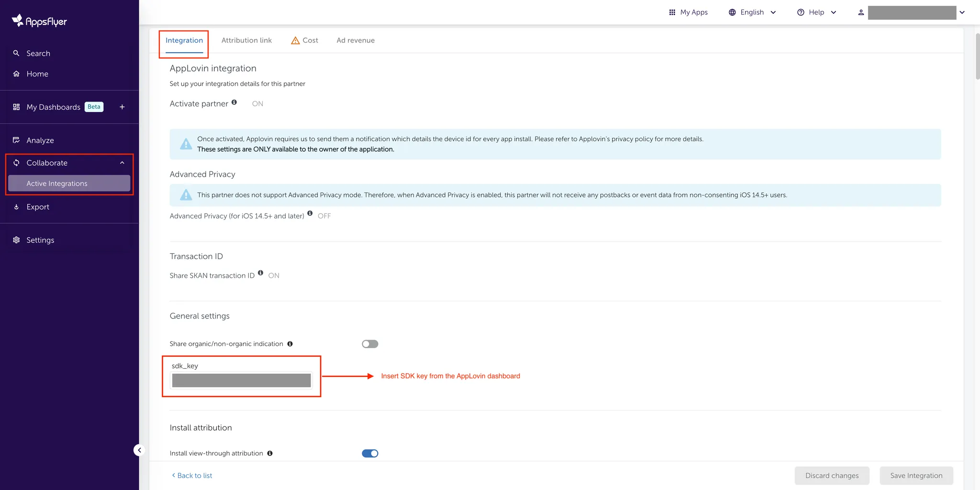Open My Apps in the top bar
The image size is (980, 490).
(688, 12)
